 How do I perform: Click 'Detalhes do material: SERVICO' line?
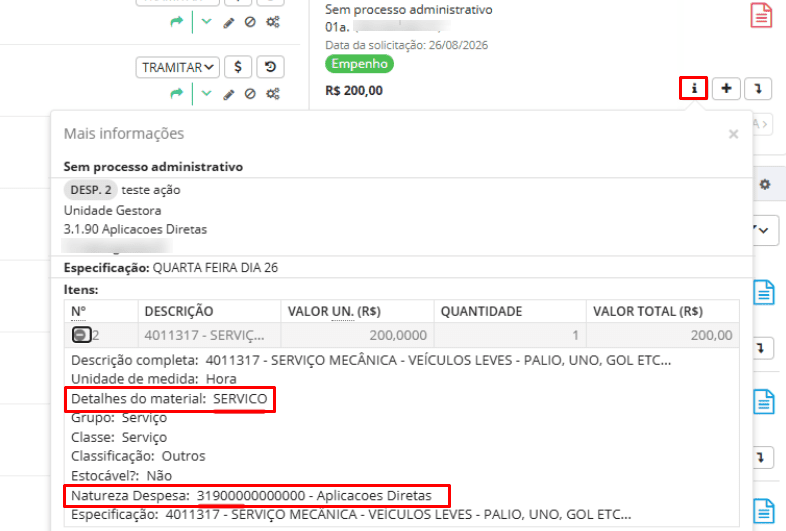tap(169, 399)
